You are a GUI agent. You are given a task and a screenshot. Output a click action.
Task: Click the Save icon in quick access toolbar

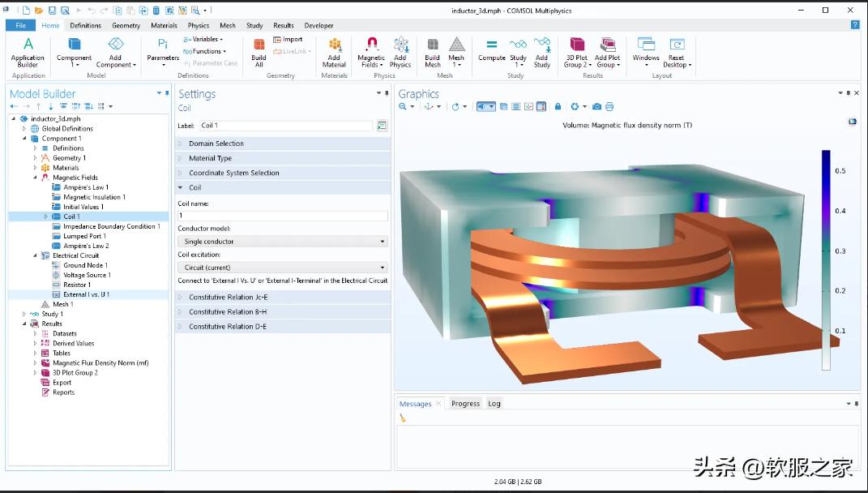click(x=52, y=11)
